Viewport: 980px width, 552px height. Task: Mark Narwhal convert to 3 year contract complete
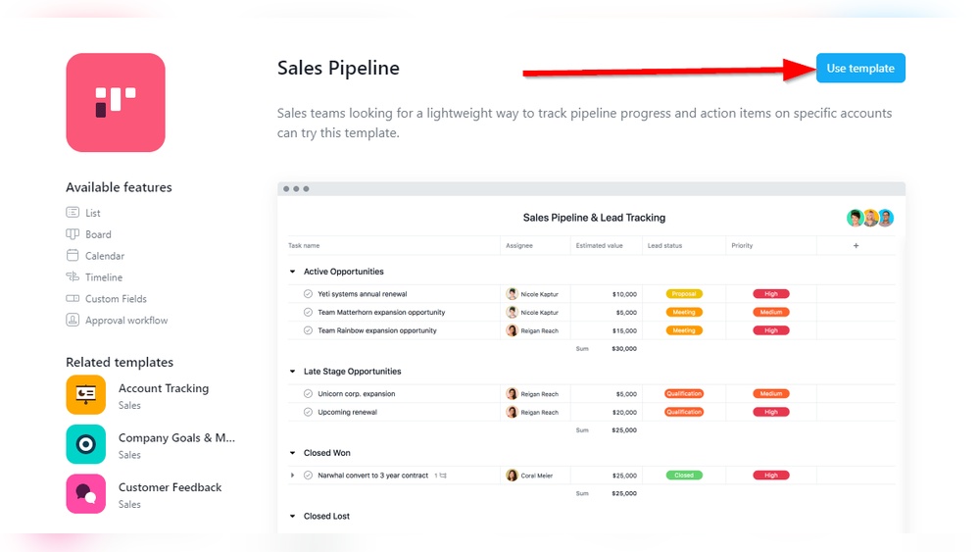coord(308,476)
